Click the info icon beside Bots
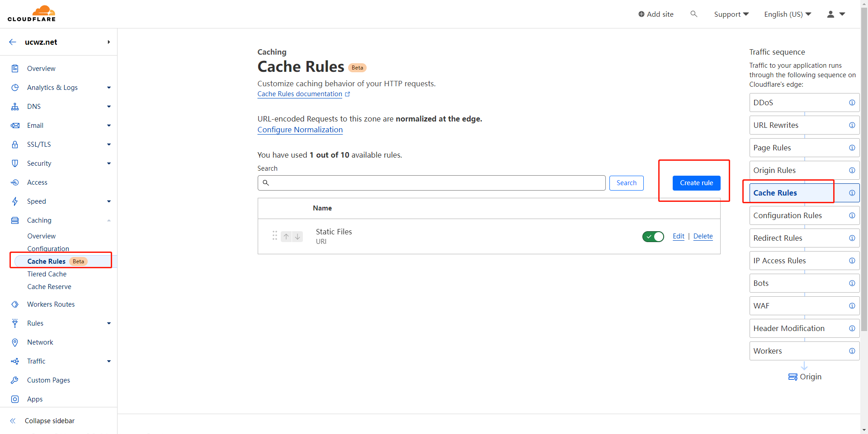 coord(852,283)
